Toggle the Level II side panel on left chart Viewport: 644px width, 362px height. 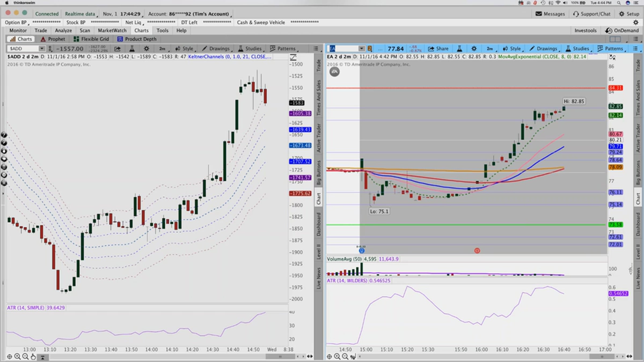(319, 251)
